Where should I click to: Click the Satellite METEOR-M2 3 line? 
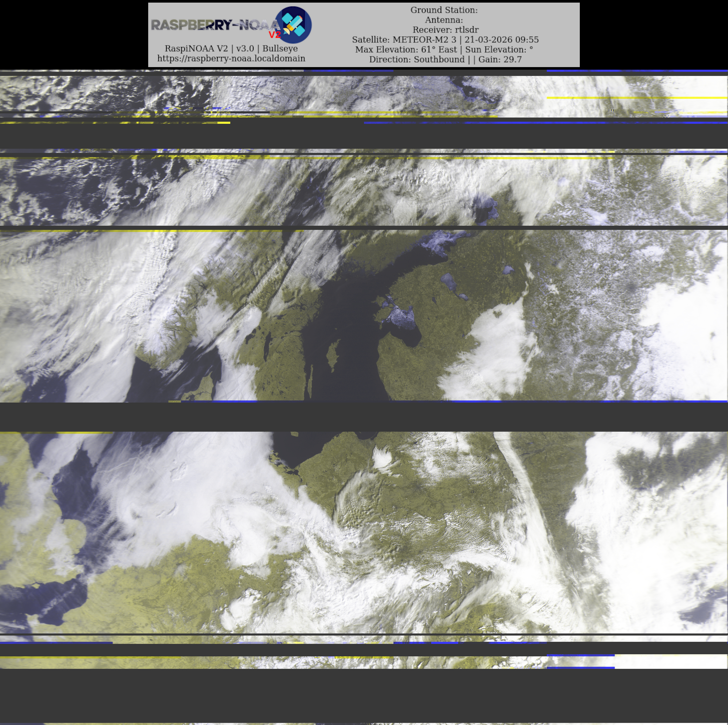[445, 40]
